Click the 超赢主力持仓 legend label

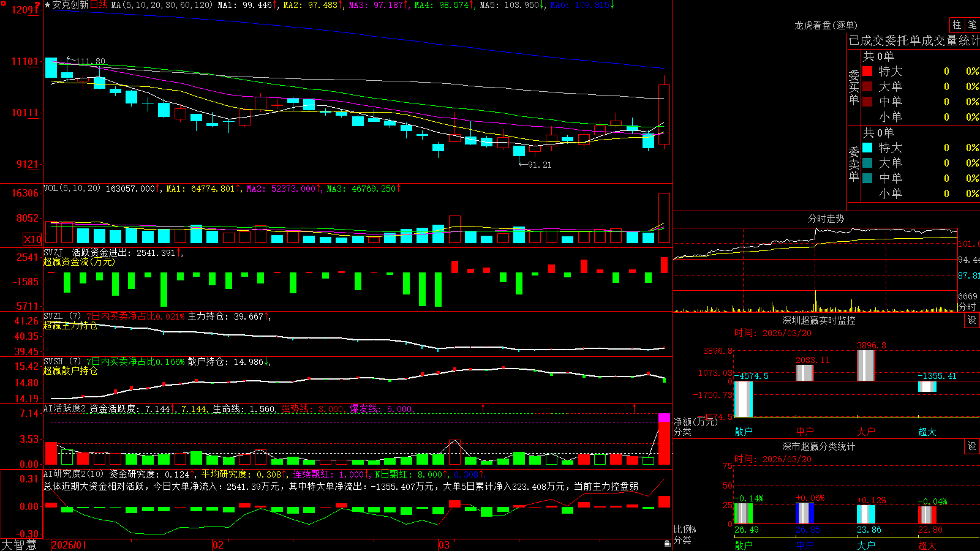pos(70,325)
